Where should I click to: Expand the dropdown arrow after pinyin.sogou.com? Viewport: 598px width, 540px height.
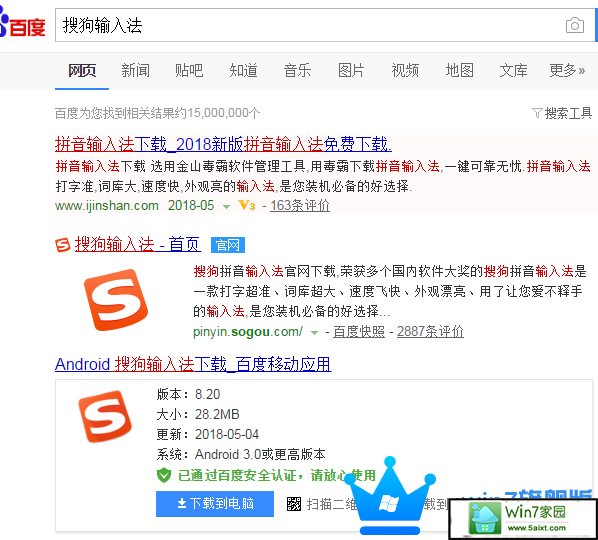[x=314, y=333]
